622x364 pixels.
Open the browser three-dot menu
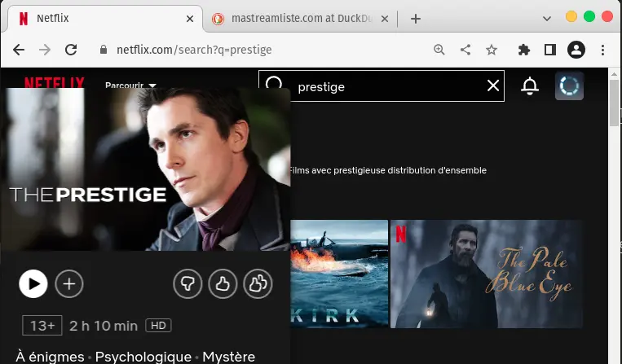(x=602, y=50)
